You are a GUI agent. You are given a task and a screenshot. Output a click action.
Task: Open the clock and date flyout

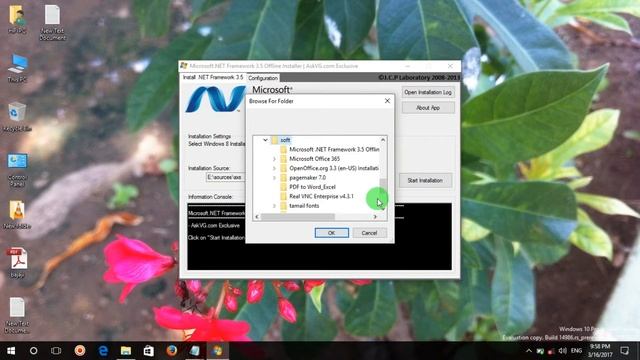pos(600,351)
